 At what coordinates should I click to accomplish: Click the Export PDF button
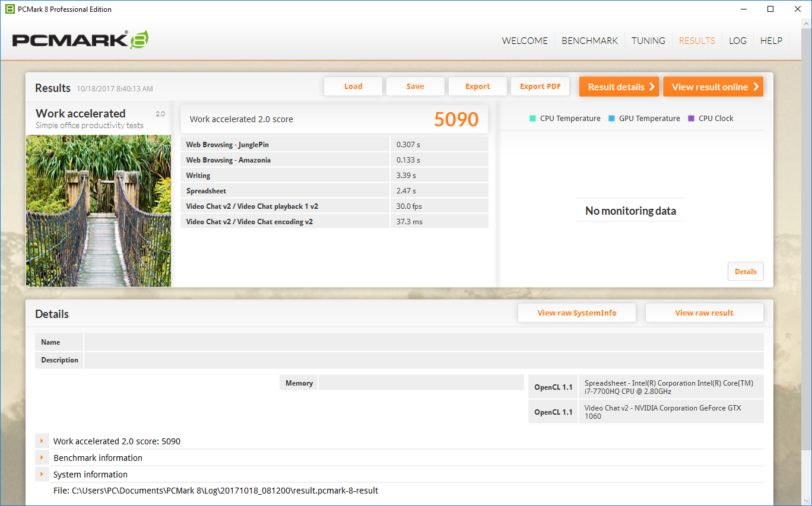pyautogui.click(x=540, y=87)
